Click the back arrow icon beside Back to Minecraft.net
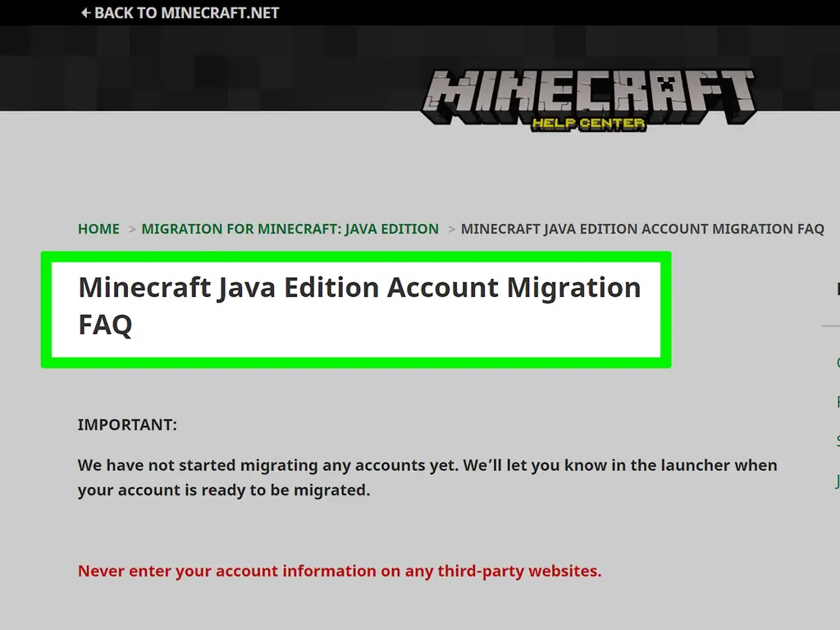This screenshot has width=840, height=630. 85,12
